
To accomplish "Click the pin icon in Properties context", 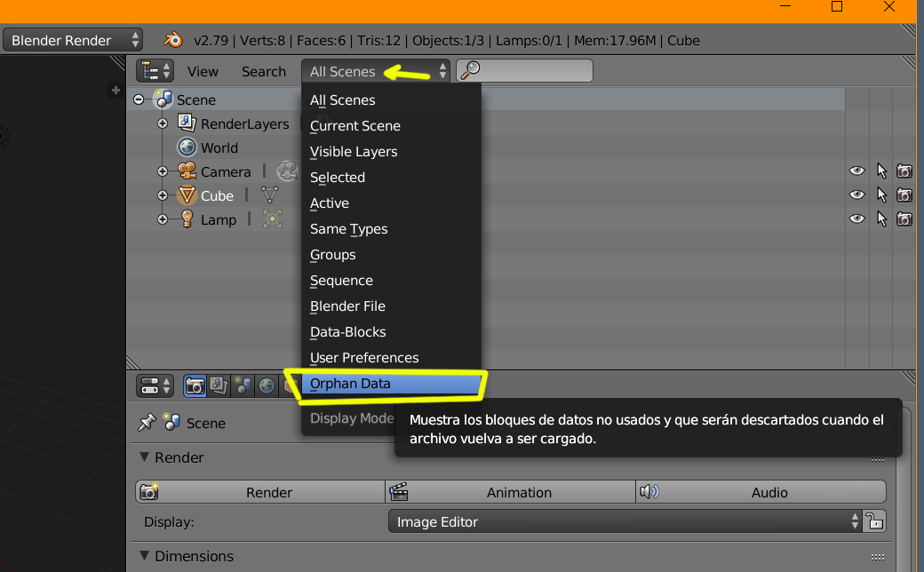I will coord(147,422).
